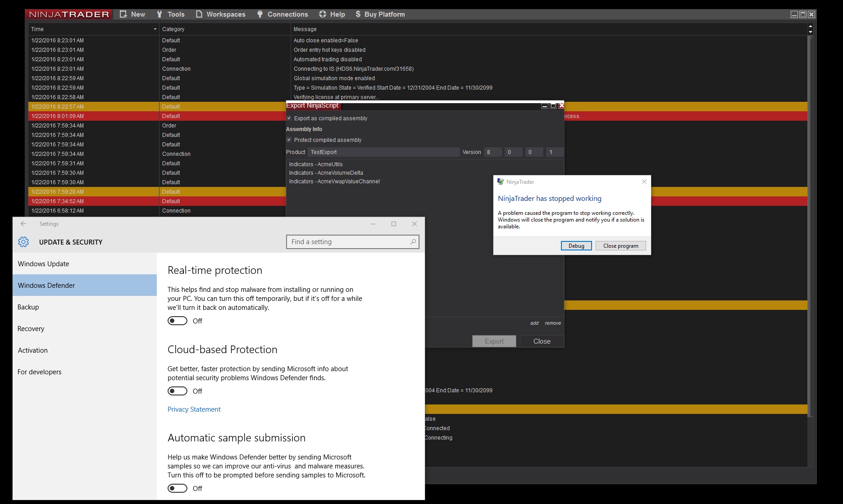Enable the Cloud-based Protection switch
This screenshot has height=504, width=843.
click(x=178, y=391)
